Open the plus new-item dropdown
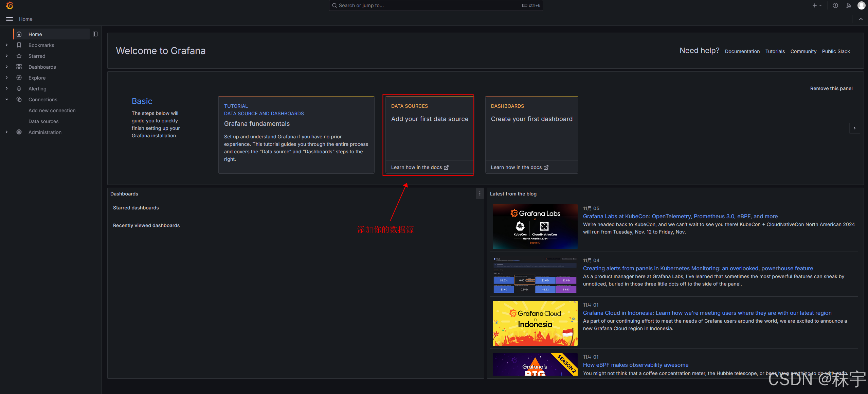The image size is (868, 394). (x=817, y=5)
